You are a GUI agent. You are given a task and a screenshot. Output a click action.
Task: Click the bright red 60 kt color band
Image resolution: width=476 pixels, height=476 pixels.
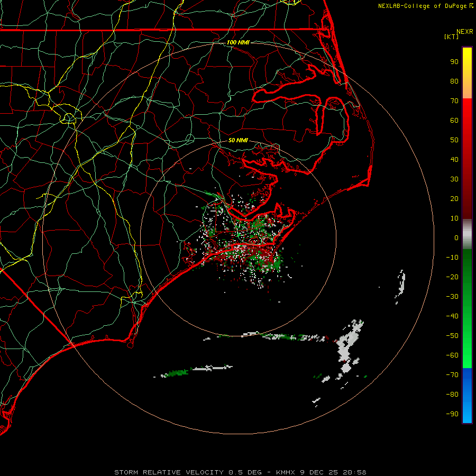coord(467,121)
